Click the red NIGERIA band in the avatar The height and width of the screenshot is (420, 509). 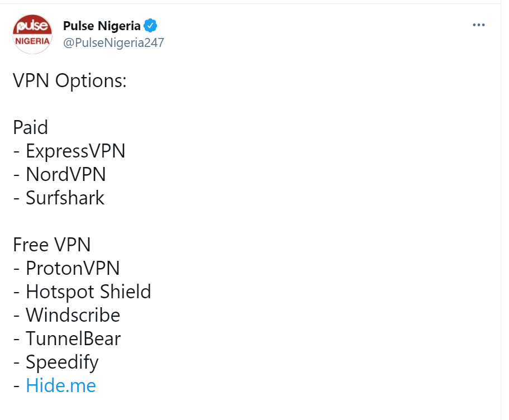32,41
